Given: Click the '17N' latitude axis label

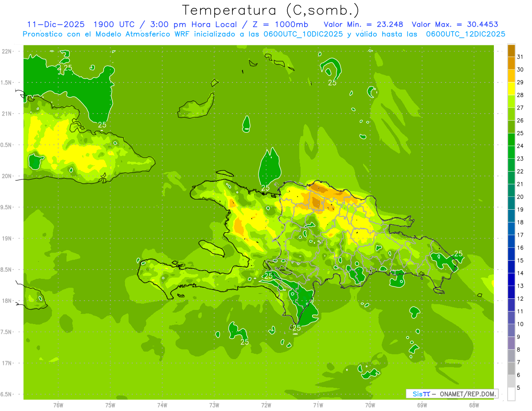Looking at the screenshot, I should click(x=7, y=363).
